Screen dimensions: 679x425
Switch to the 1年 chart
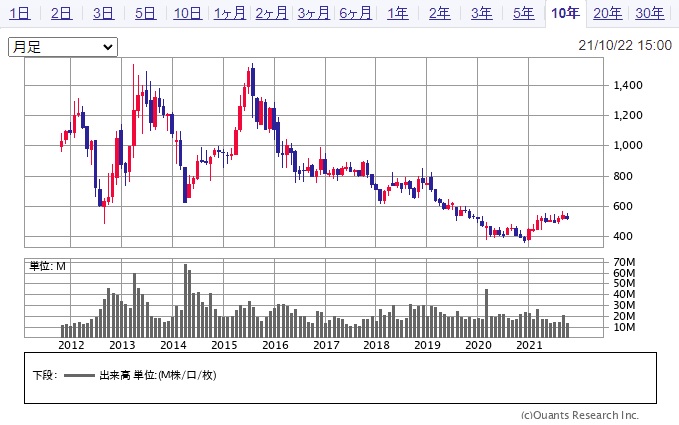(398, 13)
